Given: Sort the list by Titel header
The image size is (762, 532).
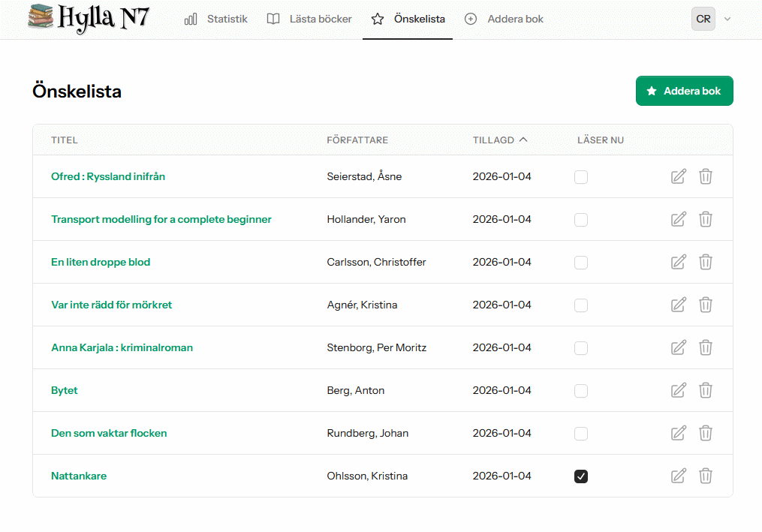Looking at the screenshot, I should tap(65, 140).
